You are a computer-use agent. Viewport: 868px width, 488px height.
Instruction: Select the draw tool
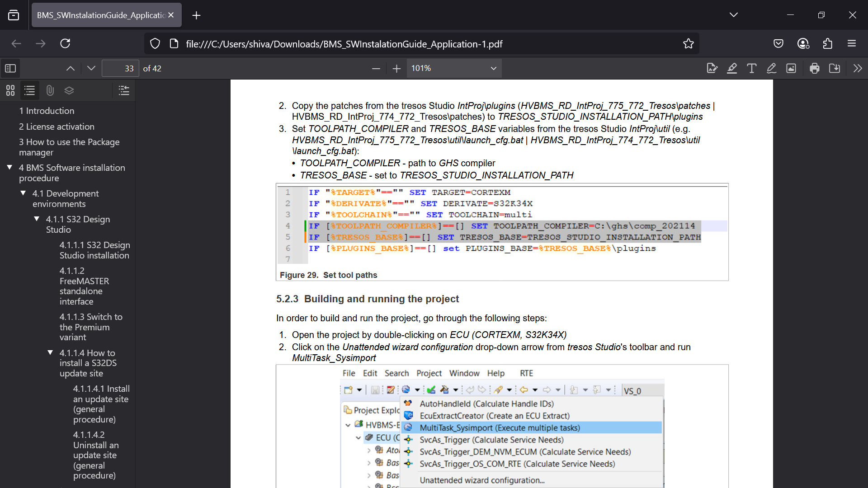coord(771,68)
